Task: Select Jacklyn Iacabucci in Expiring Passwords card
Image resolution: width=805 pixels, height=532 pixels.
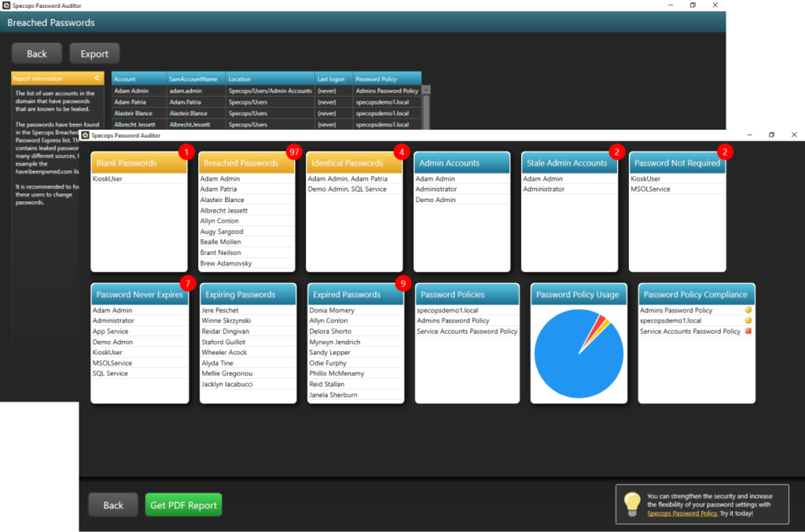Action: [x=248, y=383]
